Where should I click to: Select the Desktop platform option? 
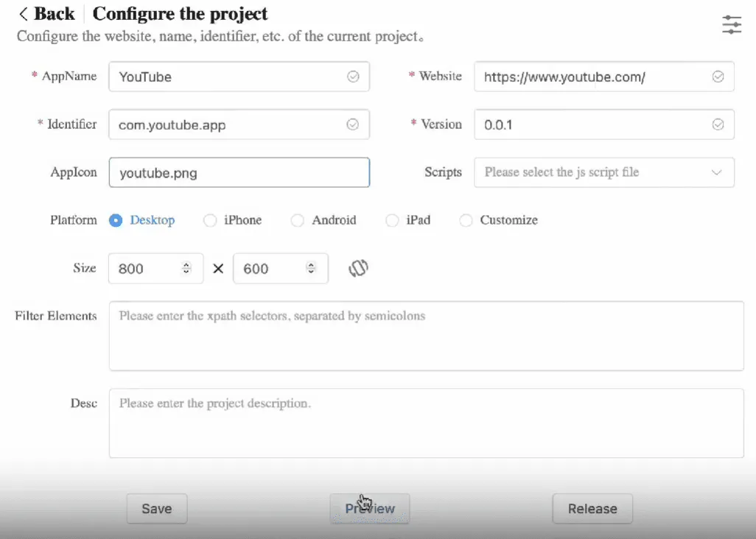[116, 220]
